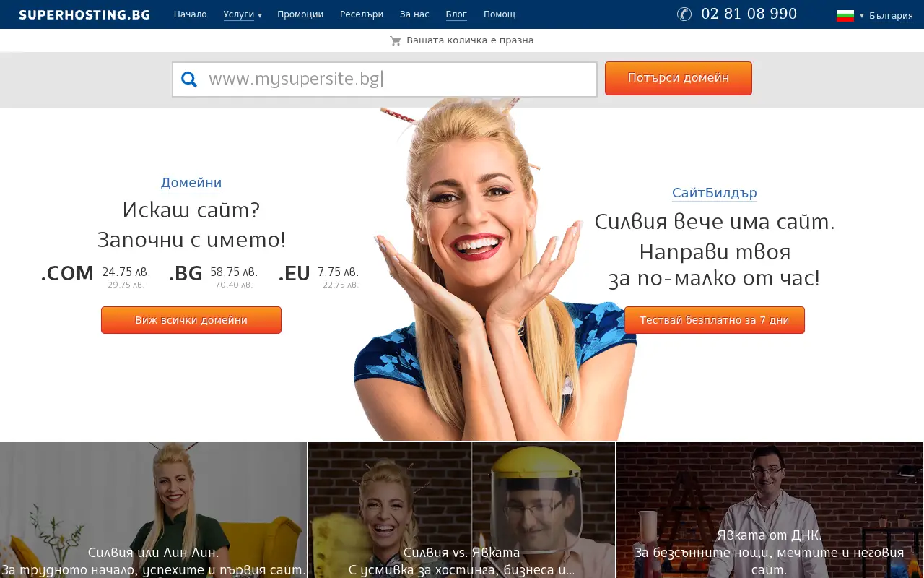Open the Реселъри menu item

(x=362, y=14)
